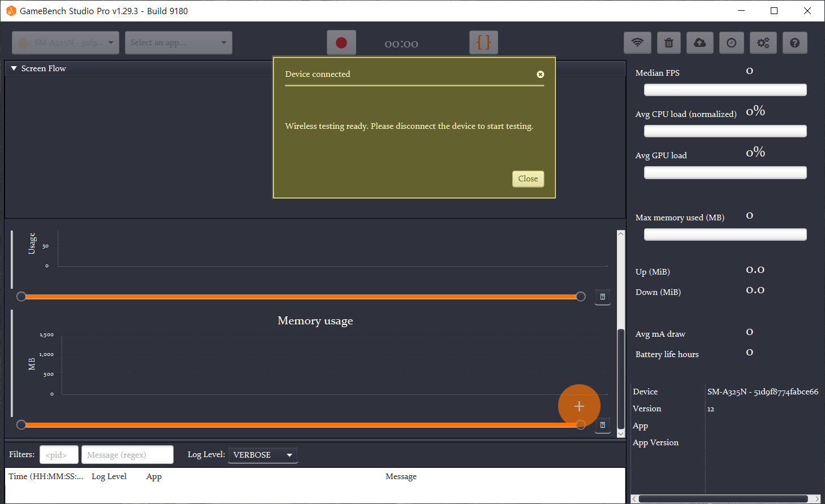Click the Up (MiB) label

(653, 272)
